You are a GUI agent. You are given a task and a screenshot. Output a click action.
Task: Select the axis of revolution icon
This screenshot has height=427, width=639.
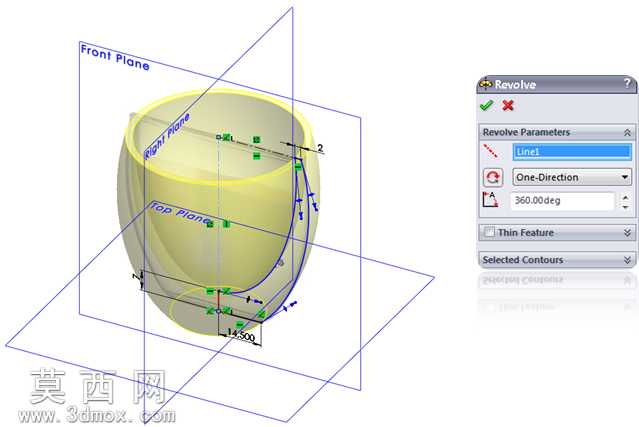click(x=490, y=151)
